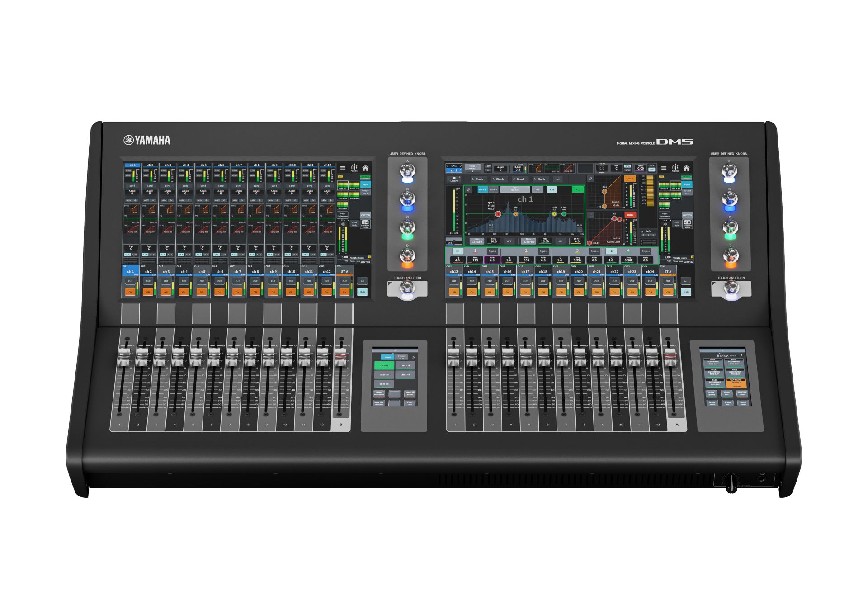
Task: Open insert slot D Blank
Action: [x=540, y=179]
